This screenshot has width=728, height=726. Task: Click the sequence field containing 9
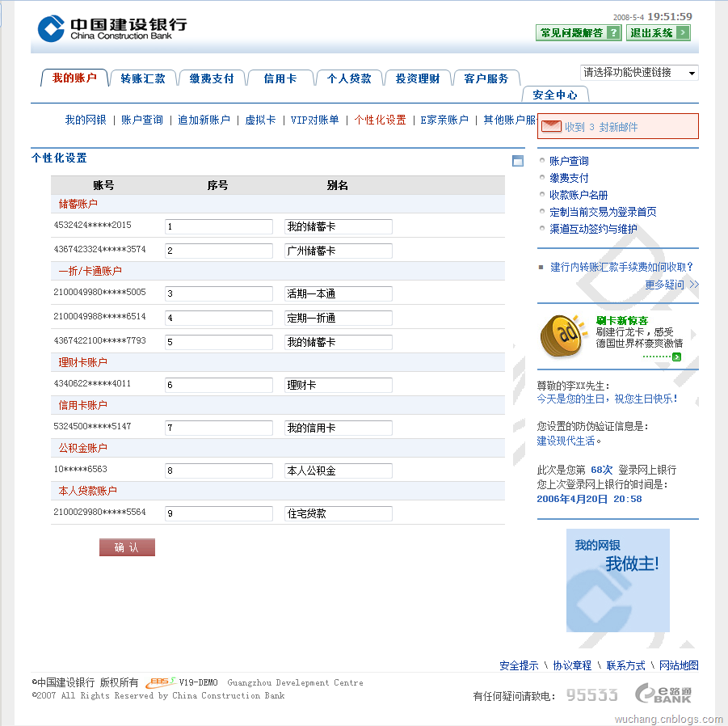tap(219, 513)
